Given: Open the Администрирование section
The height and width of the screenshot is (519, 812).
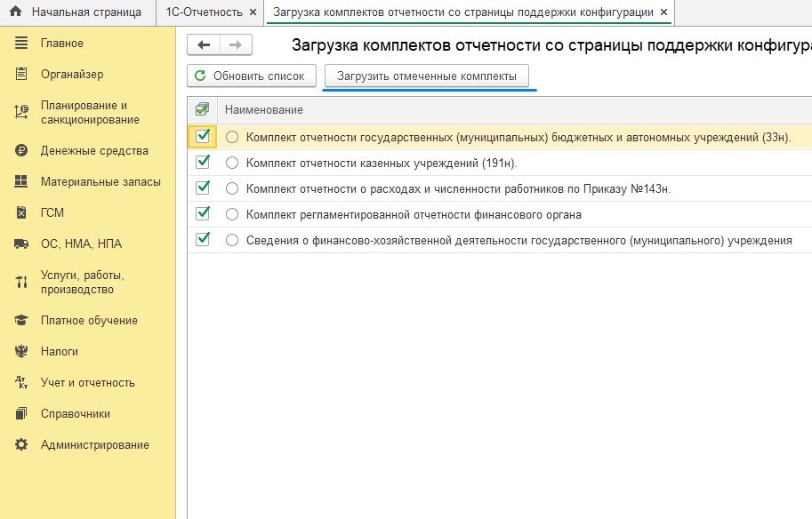Looking at the screenshot, I should click(x=95, y=444).
